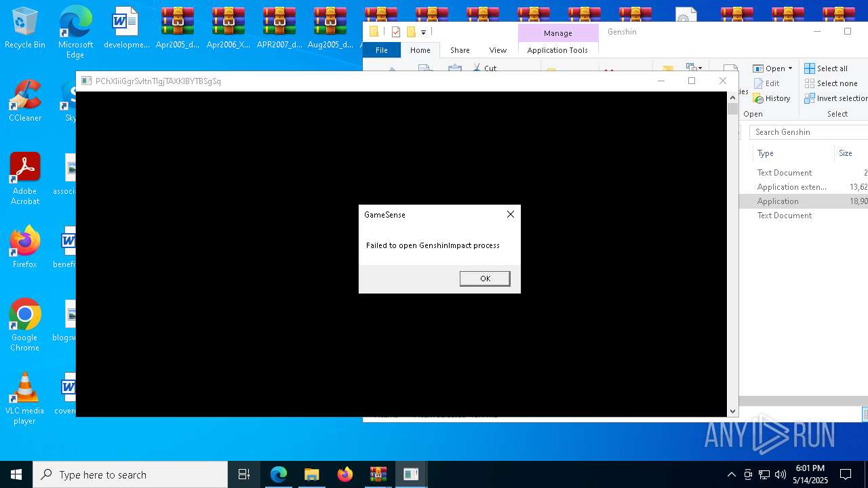Click the console window scroll-up arrow
Screen dimensions: 868x488
[732, 97]
